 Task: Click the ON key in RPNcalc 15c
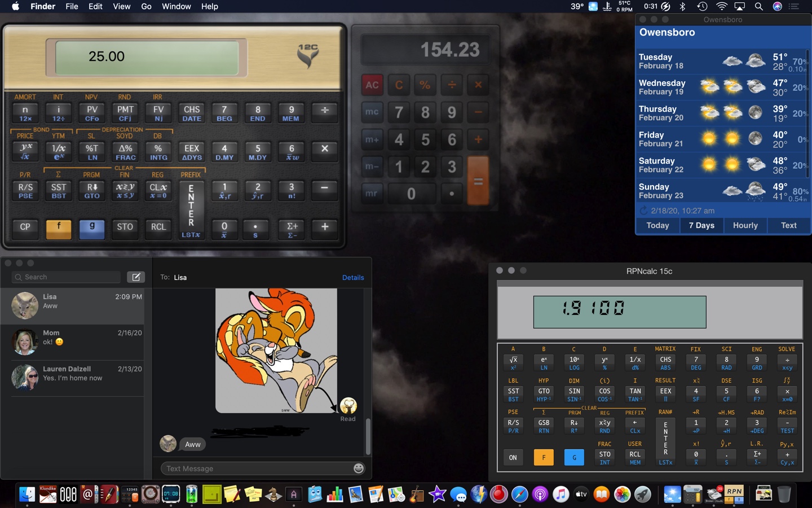pos(513,457)
